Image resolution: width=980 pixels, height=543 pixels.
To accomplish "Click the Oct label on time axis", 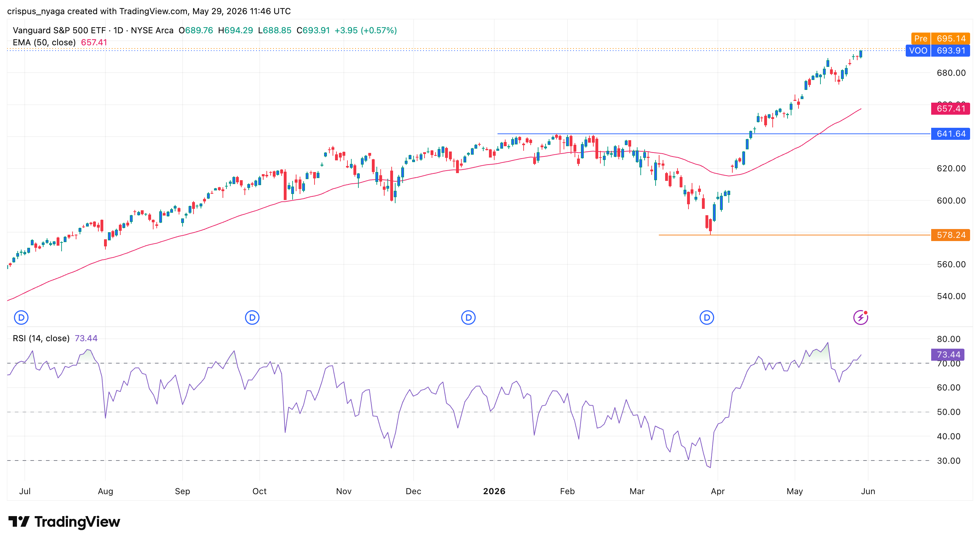I will click(x=259, y=491).
